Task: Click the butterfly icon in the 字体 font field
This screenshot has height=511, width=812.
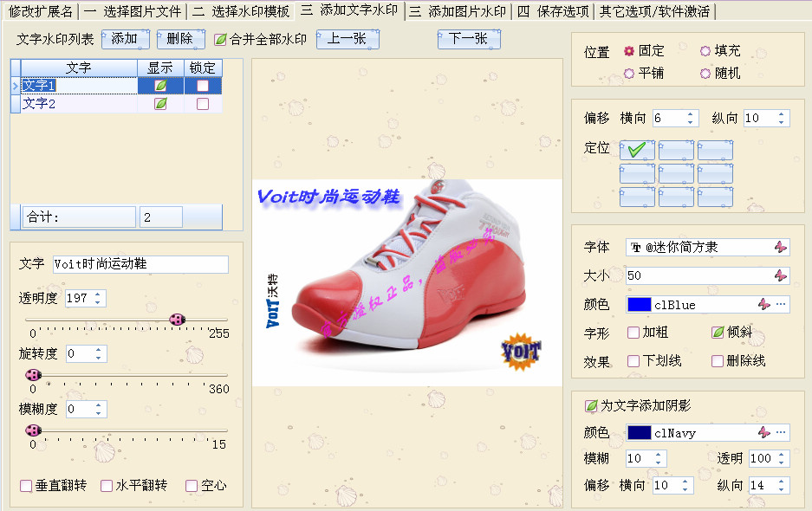Action: pyautogui.click(x=781, y=247)
